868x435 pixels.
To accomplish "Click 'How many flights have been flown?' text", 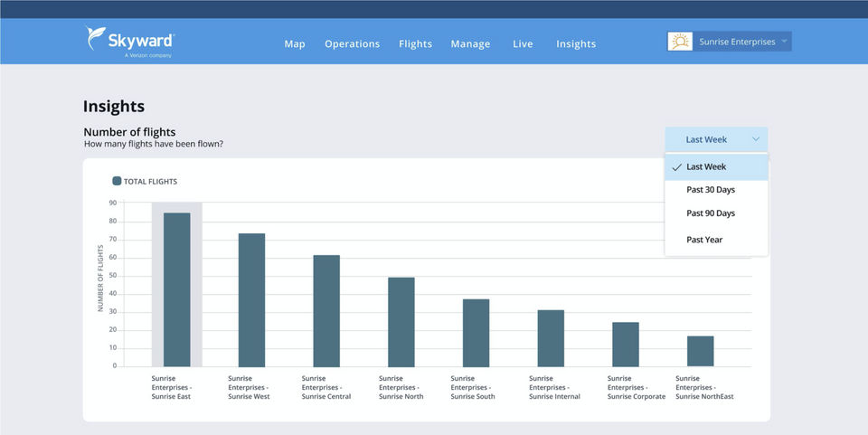I will (154, 144).
